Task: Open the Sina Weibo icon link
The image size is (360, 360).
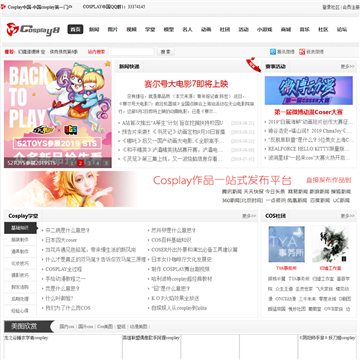Action: pos(302,52)
